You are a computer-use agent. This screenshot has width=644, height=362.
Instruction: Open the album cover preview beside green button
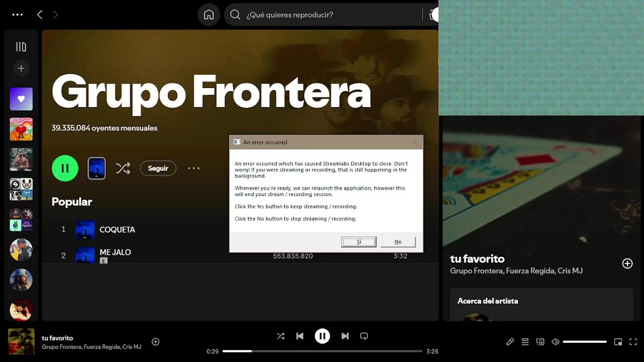(x=97, y=168)
